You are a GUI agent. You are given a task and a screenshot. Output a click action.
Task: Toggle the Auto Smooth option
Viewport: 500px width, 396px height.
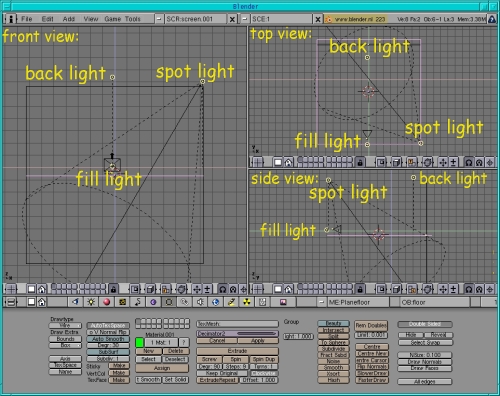point(108,339)
